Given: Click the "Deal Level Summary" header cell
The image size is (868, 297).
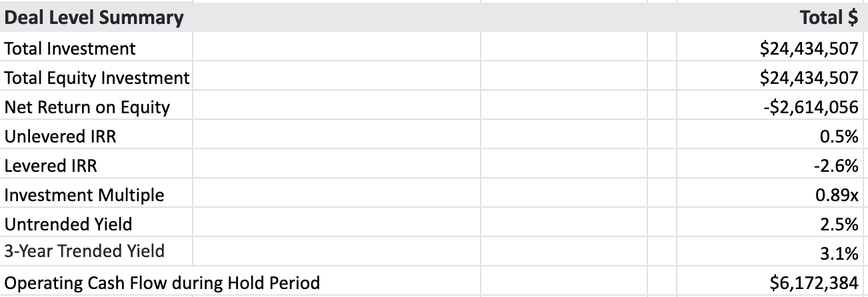Looking at the screenshot, I should pos(94,18).
